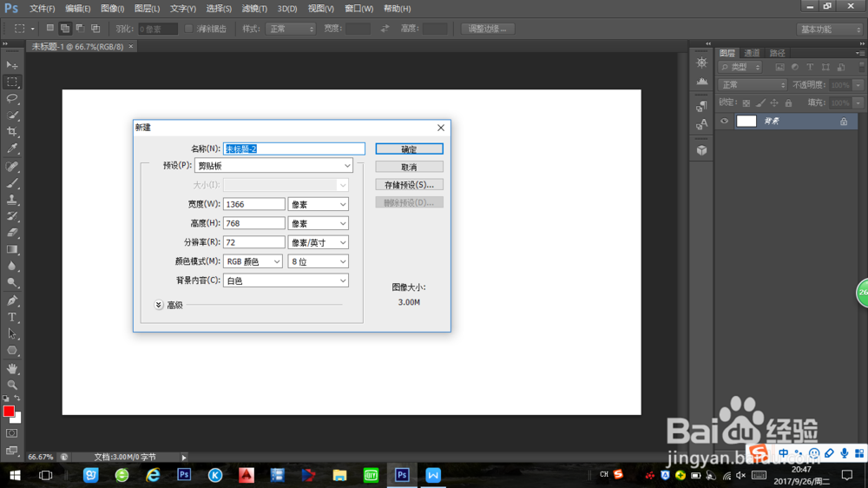Open the background contents 白色 dropdown
The width and height of the screenshot is (868, 488).
tap(286, 280)
